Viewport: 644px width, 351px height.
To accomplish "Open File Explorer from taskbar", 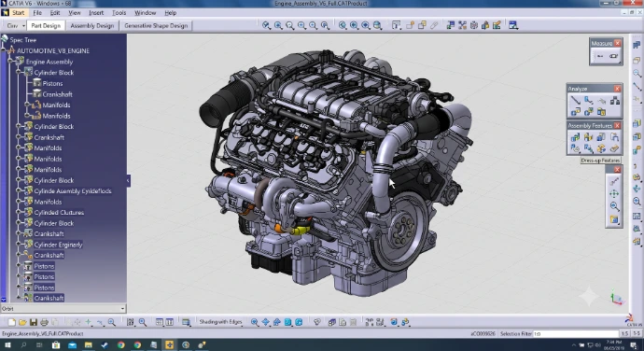I will [x=89, y=345].
